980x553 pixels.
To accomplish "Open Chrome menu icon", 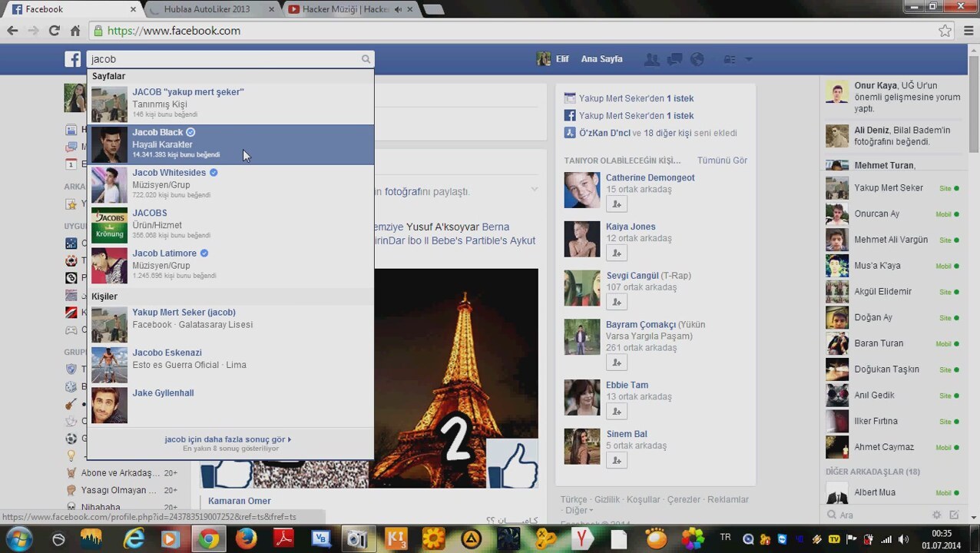I will (x=968, y=31).
